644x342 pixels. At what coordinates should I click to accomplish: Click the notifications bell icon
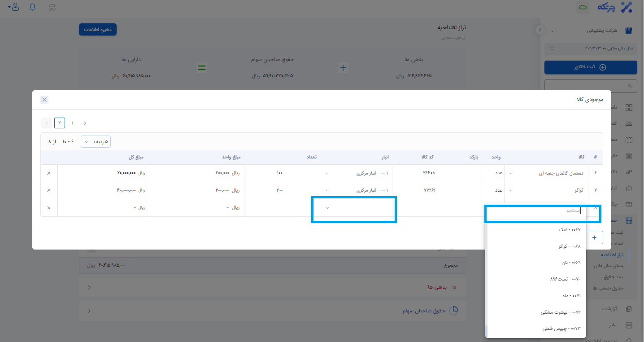pyautogui.click(x=32, y=7)
